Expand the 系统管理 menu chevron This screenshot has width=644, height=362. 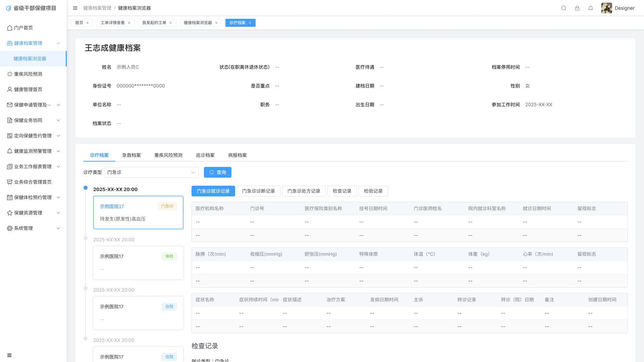click(58, 228)
